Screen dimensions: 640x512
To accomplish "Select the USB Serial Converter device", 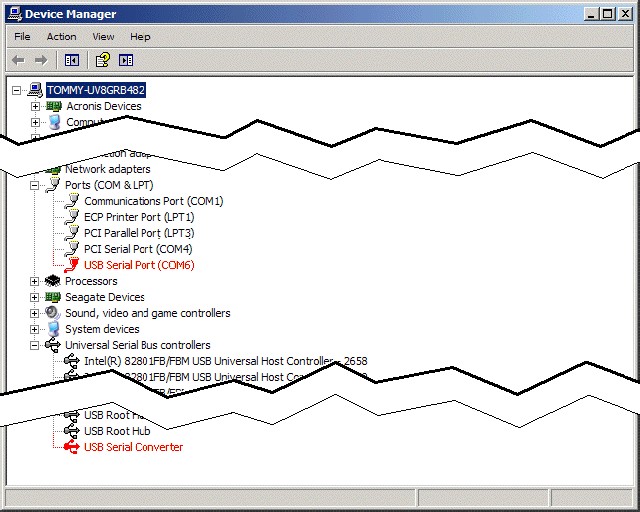I will pos(133,447).
